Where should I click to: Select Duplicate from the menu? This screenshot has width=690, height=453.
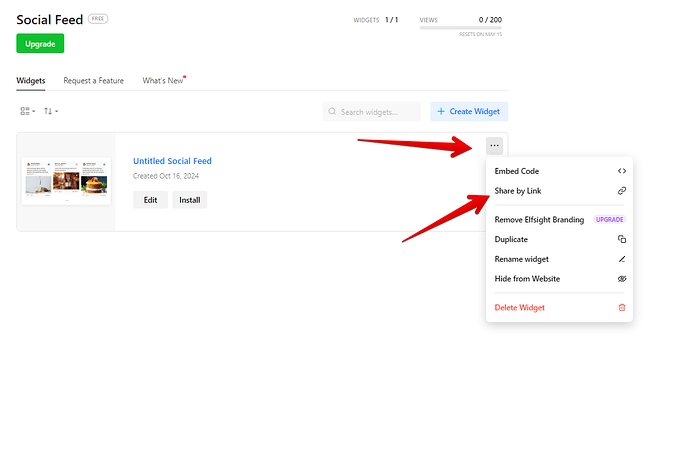click(560, 239)
